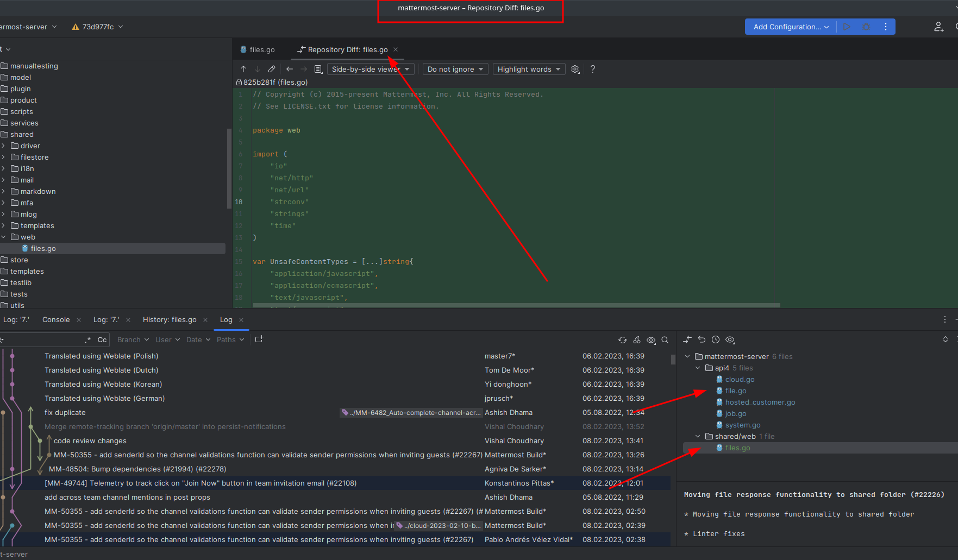Toggle the eye view options in Log toolbar
Image resolution: width=958 pixels, height=560 pixels.
pos(651,339)
